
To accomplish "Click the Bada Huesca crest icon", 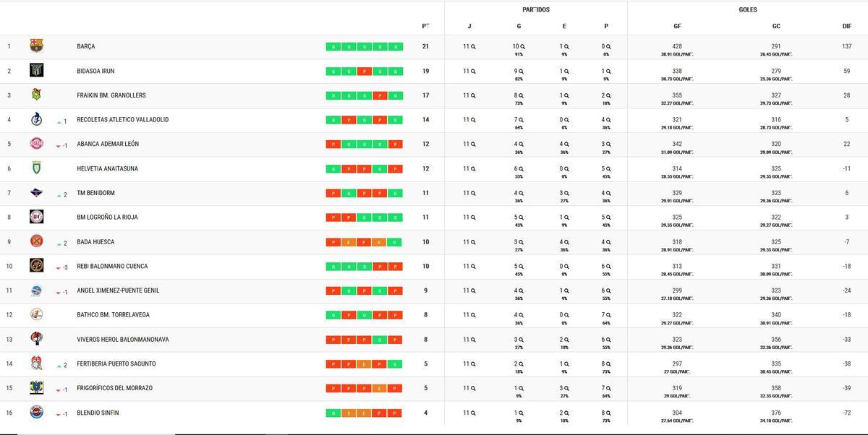I will pos(36,241).
